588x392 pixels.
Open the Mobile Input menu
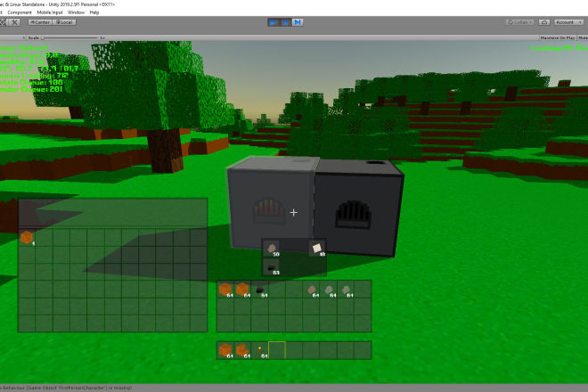tap(50, 12)
